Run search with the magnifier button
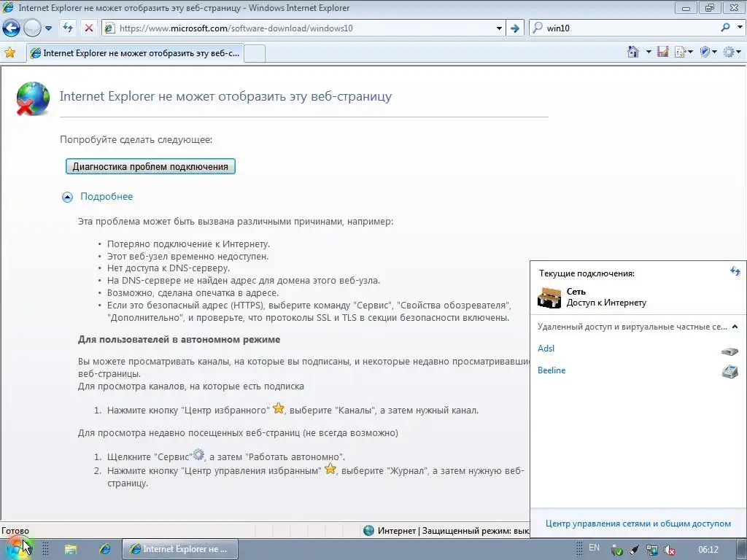The width and height of the screenshot is (747, 560). 726,28
